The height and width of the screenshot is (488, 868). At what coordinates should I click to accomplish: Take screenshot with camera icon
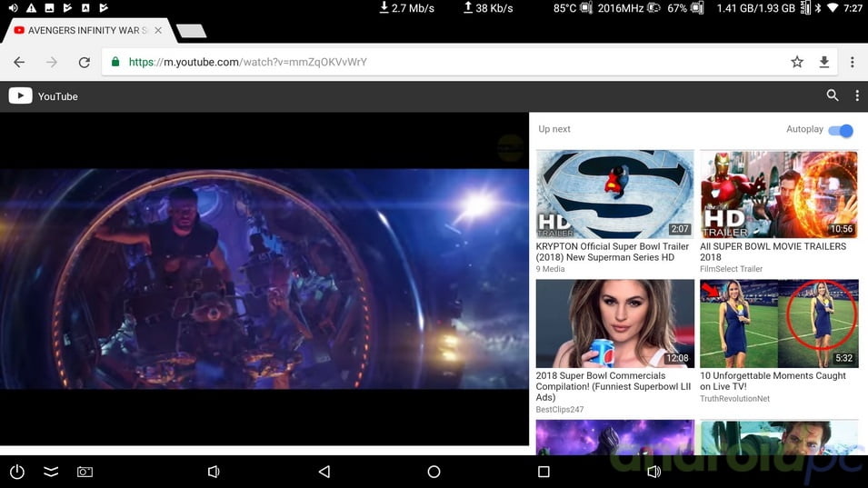pos(85,472)
